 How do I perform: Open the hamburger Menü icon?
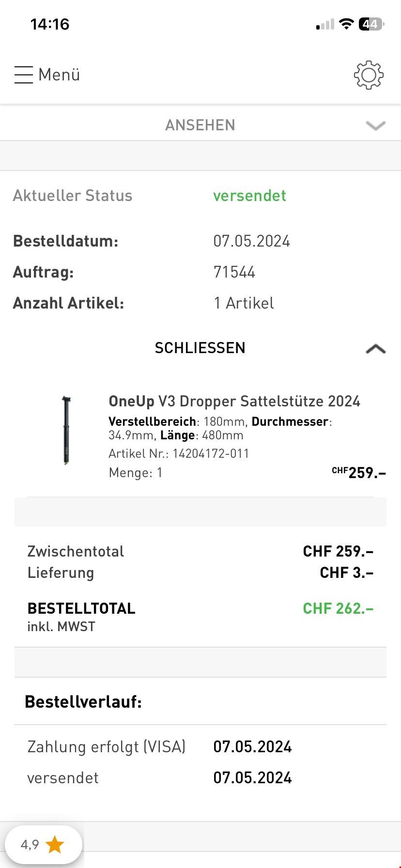[x=23, y=75]
